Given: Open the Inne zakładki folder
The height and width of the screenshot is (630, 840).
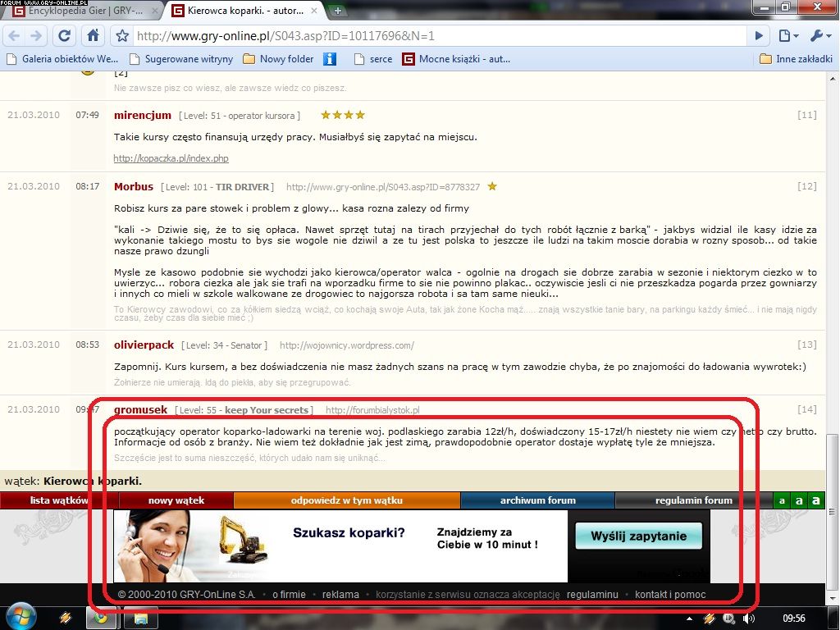Looking at the screenshot, I should point(796,59).
